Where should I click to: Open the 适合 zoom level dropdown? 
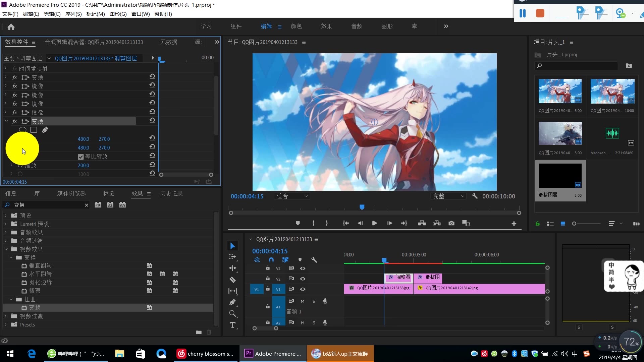[292, 196]
